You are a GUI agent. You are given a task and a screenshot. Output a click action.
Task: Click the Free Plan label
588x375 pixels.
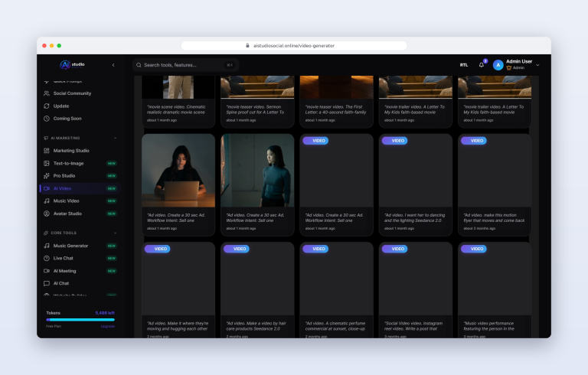coord(54,326)
